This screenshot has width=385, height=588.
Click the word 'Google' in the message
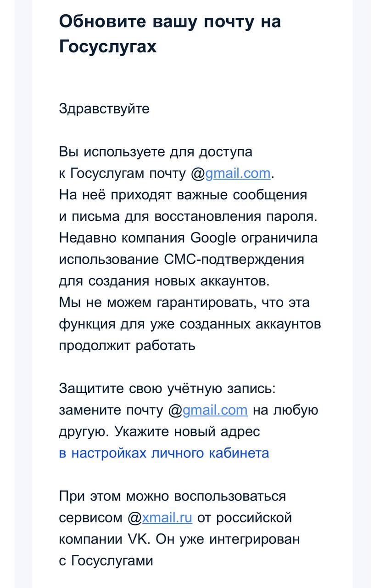(213, 238)
